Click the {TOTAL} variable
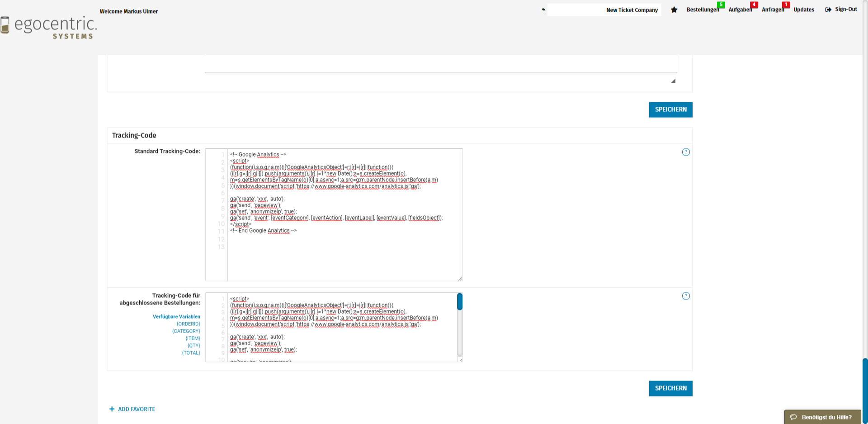Screen dimensions: 868x424 point(191,353)
